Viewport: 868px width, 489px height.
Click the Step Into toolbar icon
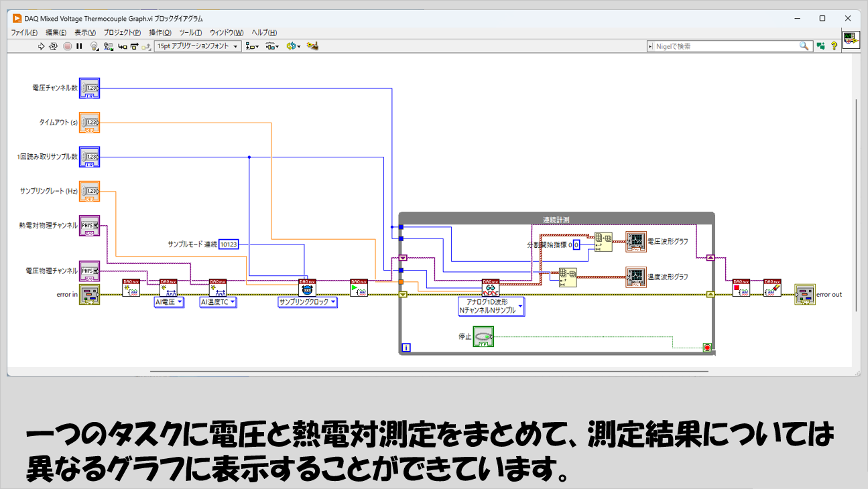122,46
